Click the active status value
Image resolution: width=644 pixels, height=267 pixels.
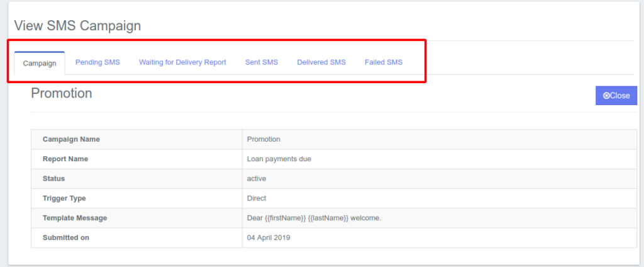[257, 179]
